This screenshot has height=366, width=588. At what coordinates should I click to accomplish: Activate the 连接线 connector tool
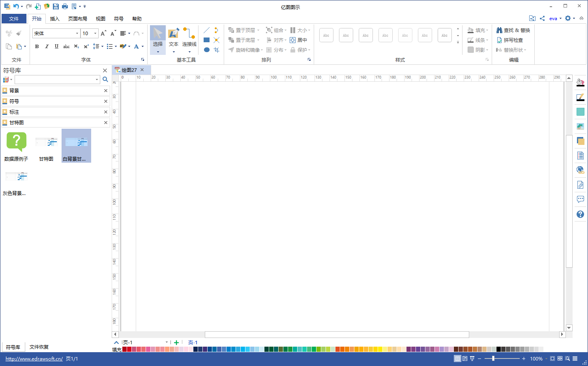coord(189,40)
